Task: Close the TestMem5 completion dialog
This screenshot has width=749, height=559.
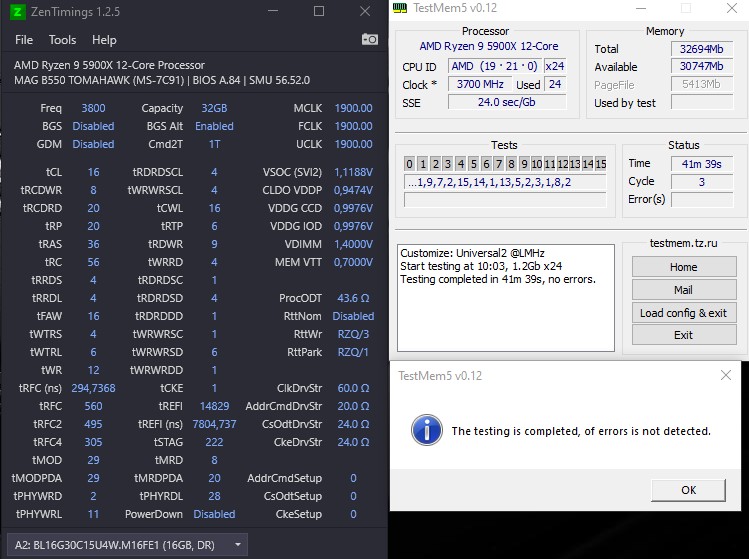Action: coord(726,376)
